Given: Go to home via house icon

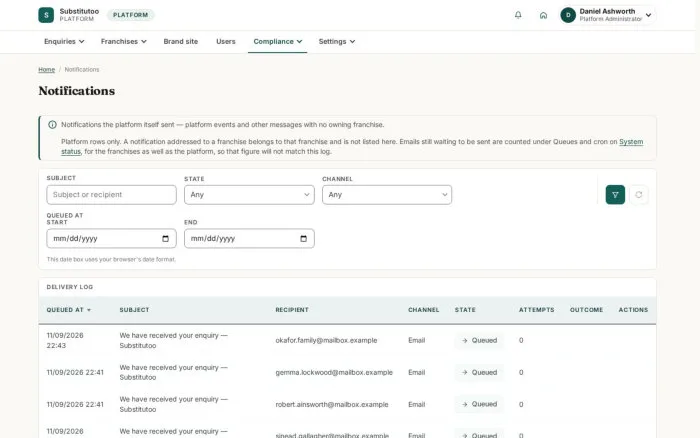Looking at the screenshot, I should tap(543, 15).
